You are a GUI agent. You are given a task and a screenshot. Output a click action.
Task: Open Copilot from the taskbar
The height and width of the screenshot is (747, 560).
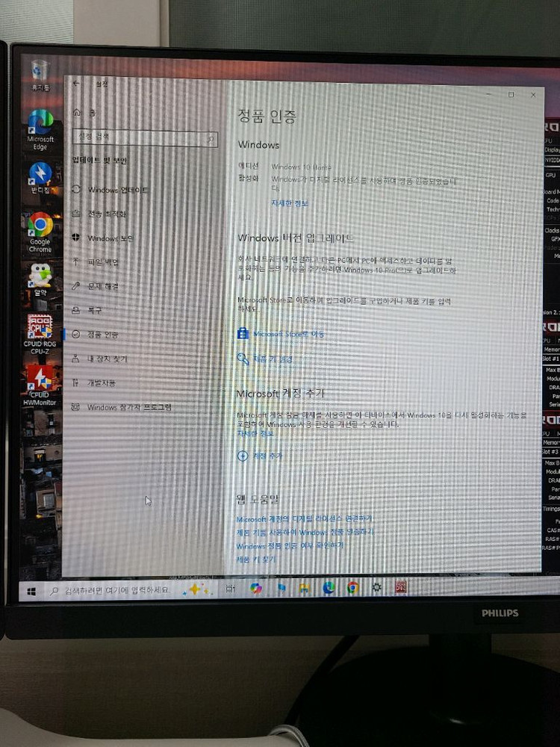coord(255,589)
